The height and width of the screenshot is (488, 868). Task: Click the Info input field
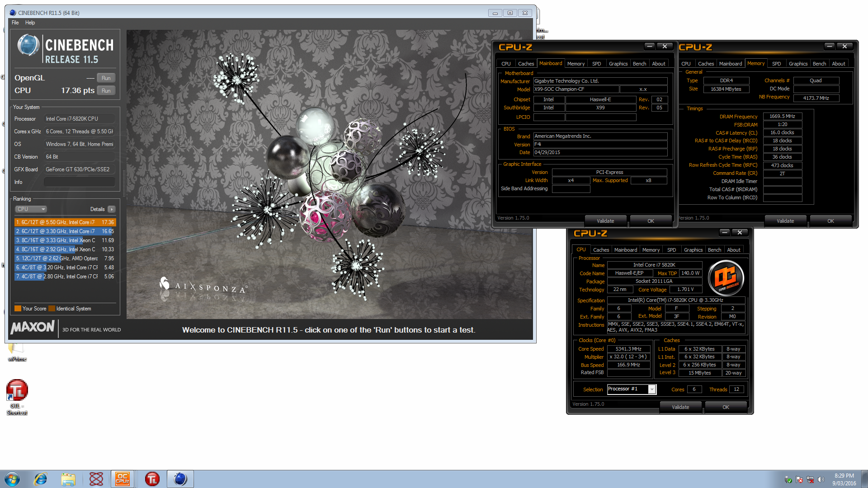pos(79,182)
